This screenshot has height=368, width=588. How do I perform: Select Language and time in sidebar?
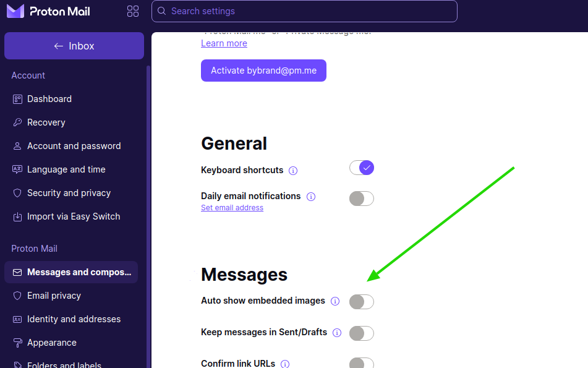pos(66,169)
